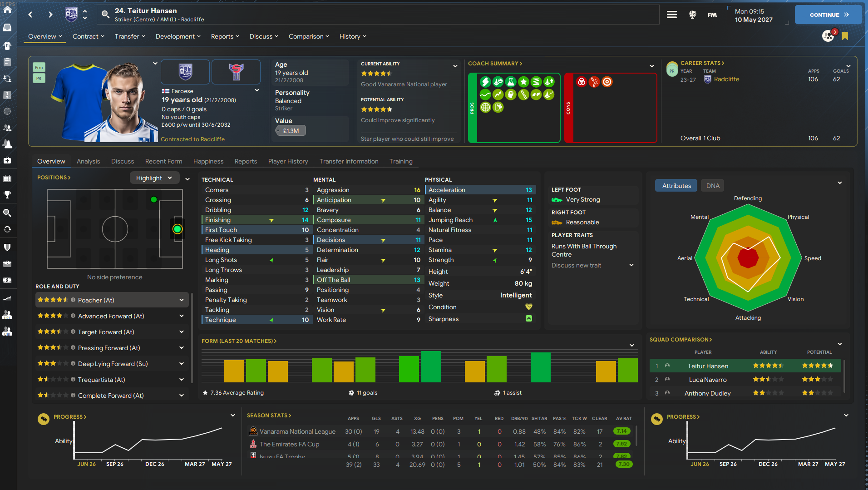Open the Development menu
This screenshot has height=490, width=868.
pyautogui.click(x=178, y=36)
